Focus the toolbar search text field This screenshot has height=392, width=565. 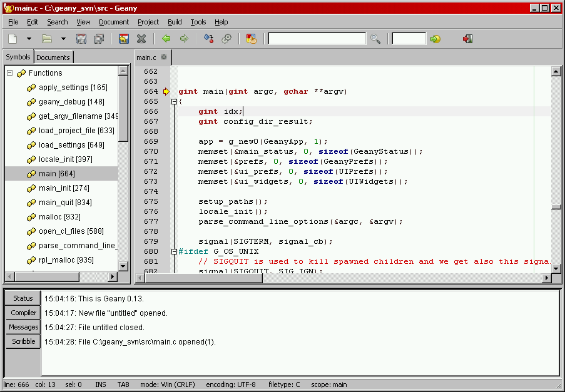(317, 39)
